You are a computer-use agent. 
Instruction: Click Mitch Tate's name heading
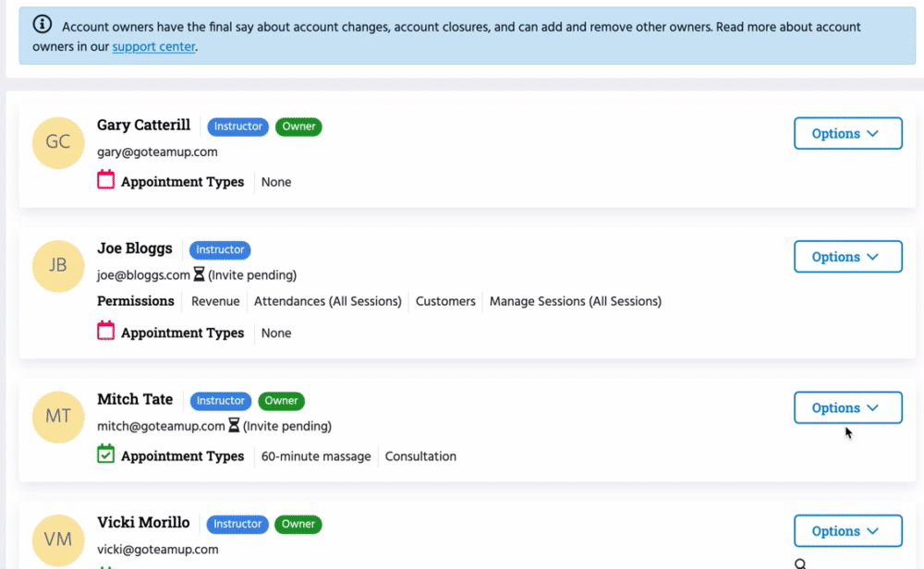135,399
